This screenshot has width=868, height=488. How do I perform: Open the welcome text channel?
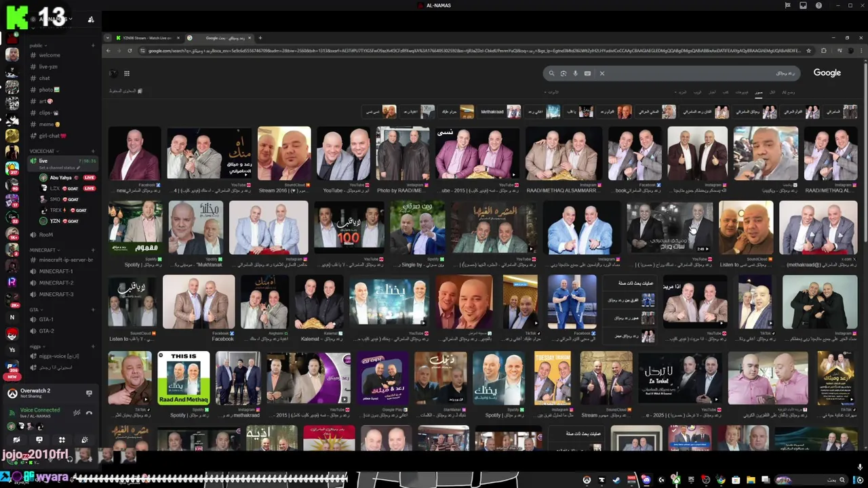(x=61, y=55)
